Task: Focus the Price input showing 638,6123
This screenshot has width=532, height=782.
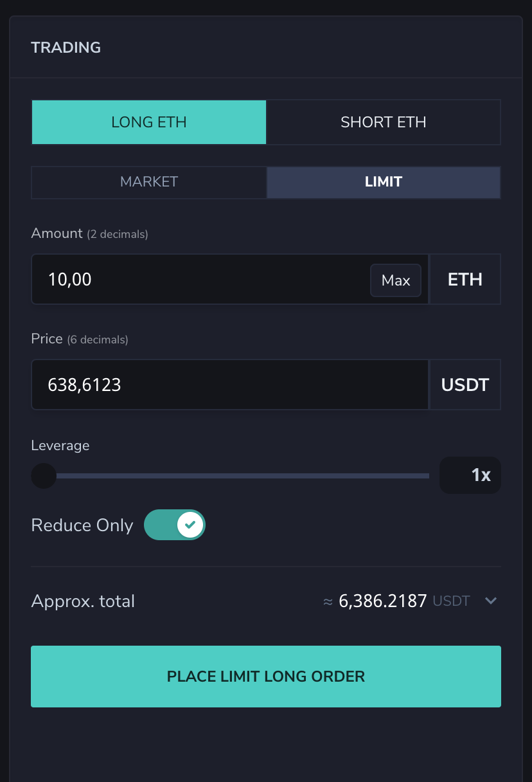Action: pos(230,385)
